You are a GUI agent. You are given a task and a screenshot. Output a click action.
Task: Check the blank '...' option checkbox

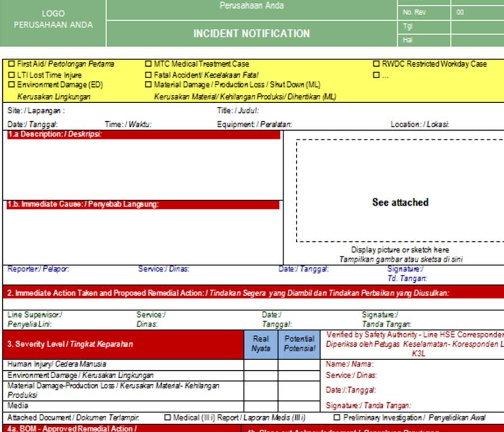click(x=376, y=75)
